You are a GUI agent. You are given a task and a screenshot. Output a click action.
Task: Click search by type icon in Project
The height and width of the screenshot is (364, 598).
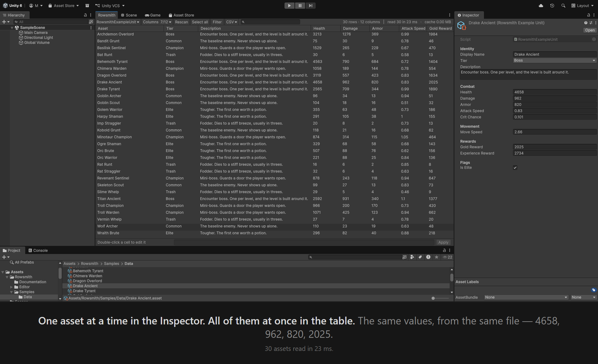tap(412, 257)
